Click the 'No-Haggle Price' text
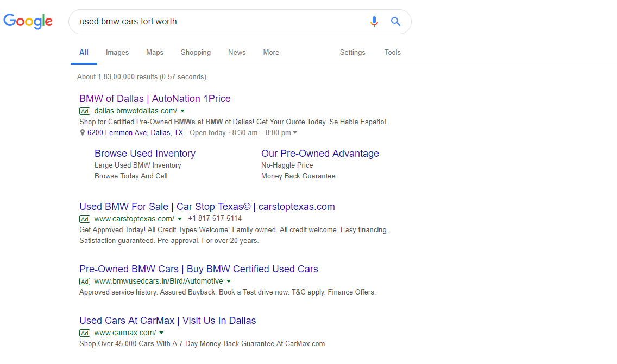Screen dimensions: 617x364 coord(287,165)
